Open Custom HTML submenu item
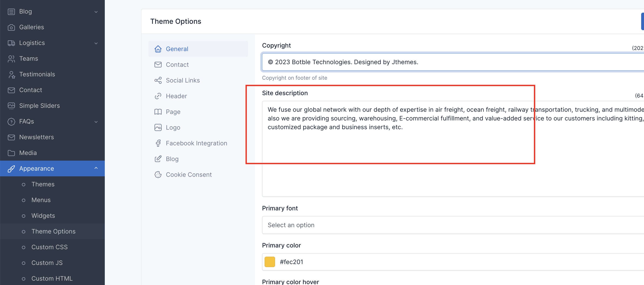The image size is (644, 285). (x=52, y=278)
